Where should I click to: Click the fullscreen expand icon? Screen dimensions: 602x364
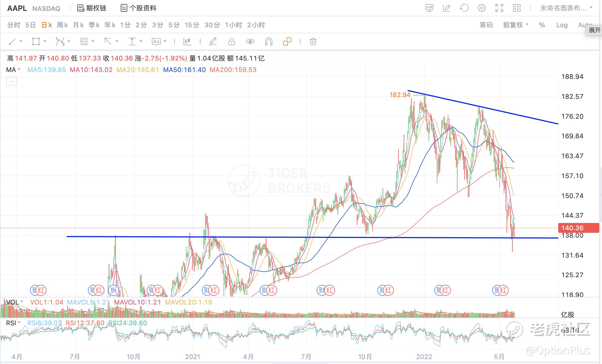coord(499,8)
